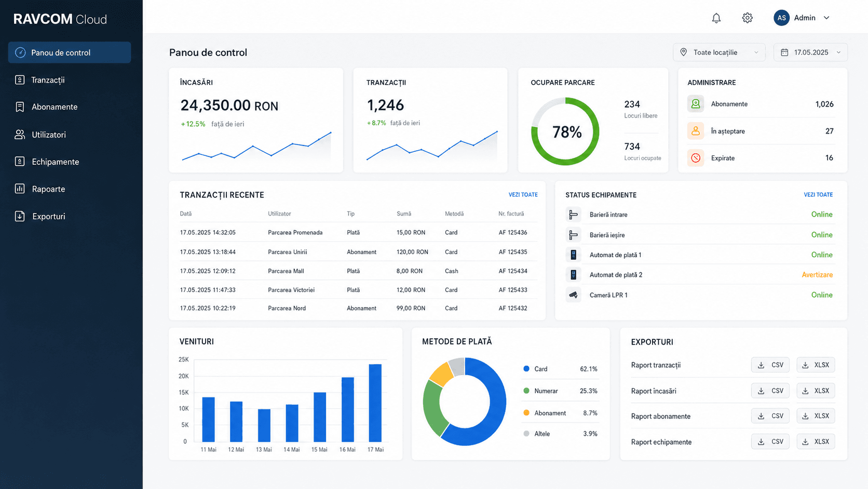The width and height of the screenshot is (868, 489).
Task: Download Raport tranzacții as CSV
Action: 770,365
